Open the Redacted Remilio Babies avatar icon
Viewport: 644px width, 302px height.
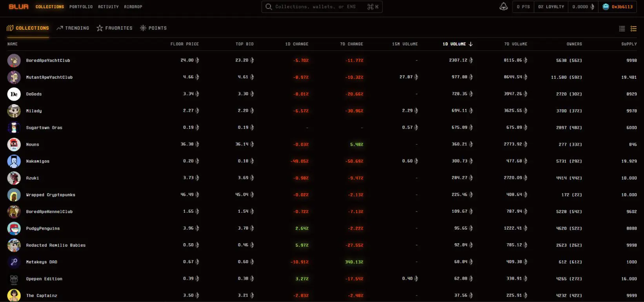pyautogui.click(x=14, y=245)
